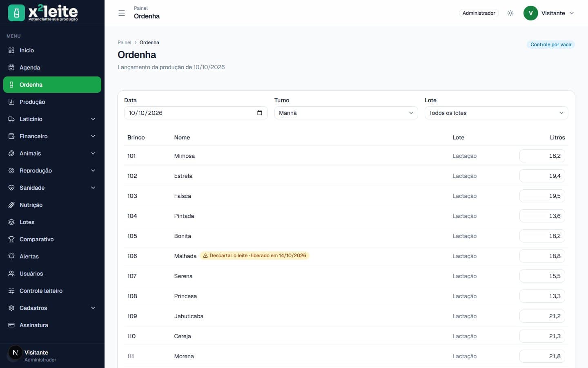Expand the Laticínio submenu chevron
The width and height of the screenshot is (588, 368).
[93, 119]
